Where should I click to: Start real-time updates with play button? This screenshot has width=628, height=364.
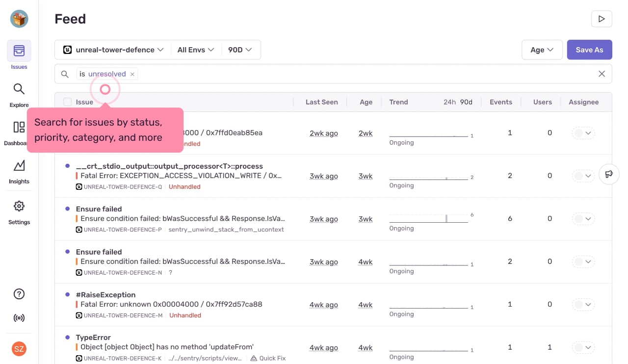point(602,19)
